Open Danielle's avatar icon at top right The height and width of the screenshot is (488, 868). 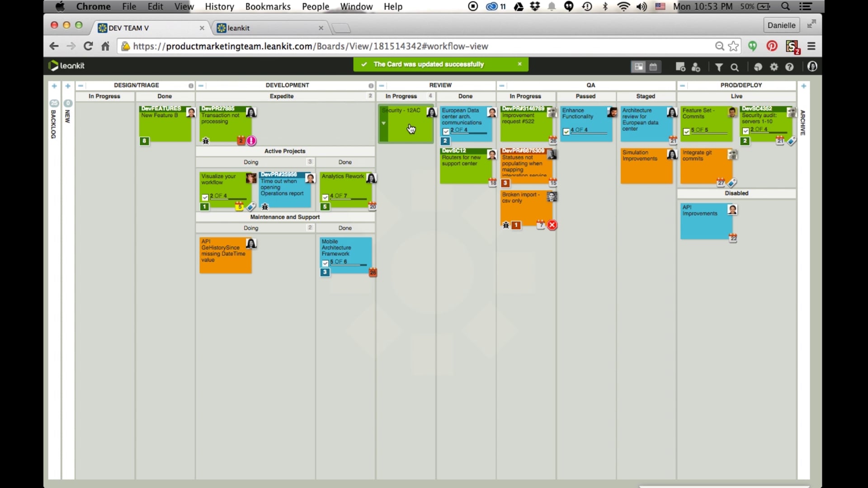click(x=813, y=66)
